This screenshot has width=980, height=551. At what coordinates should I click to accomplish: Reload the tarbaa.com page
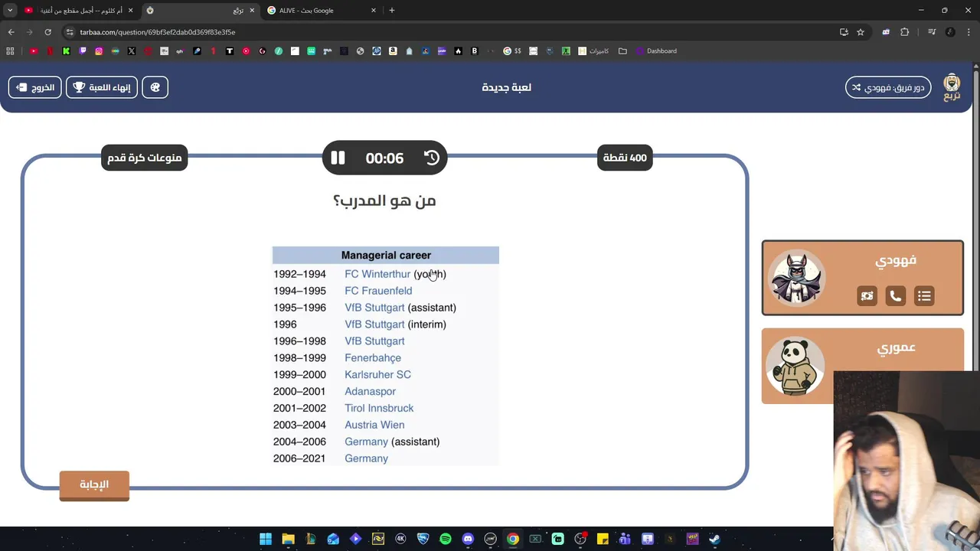(47, 32)
